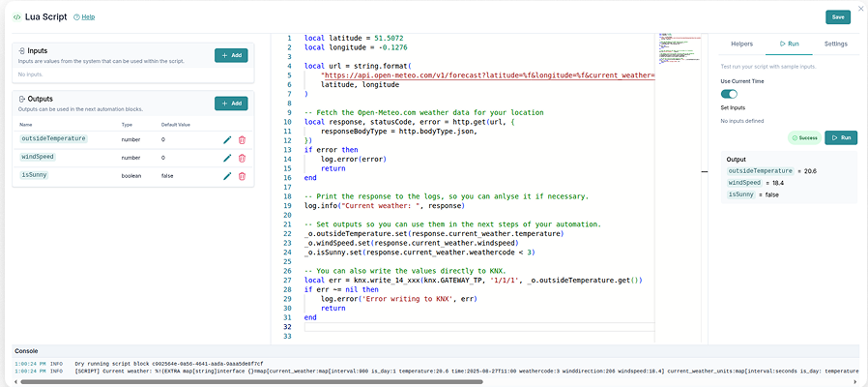Click the Success status badge

pyautogui.click(x=804, y=137)
